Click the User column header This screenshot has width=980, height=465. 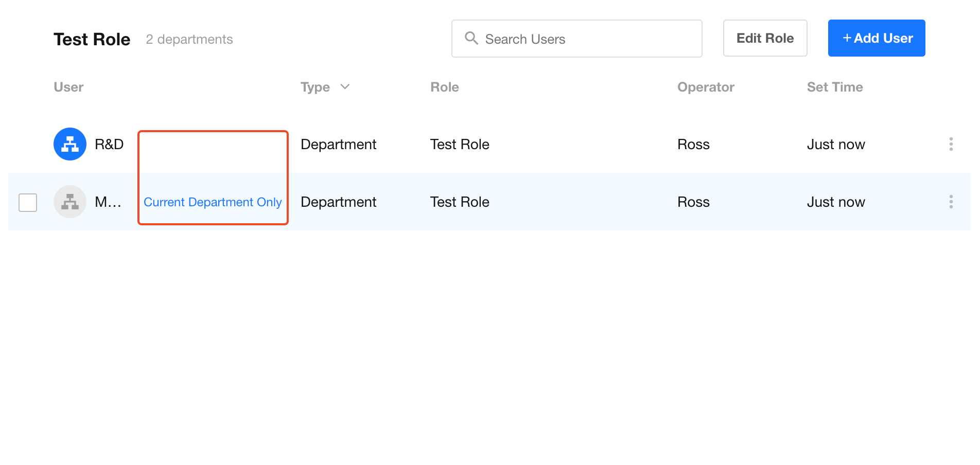(68, 87)
